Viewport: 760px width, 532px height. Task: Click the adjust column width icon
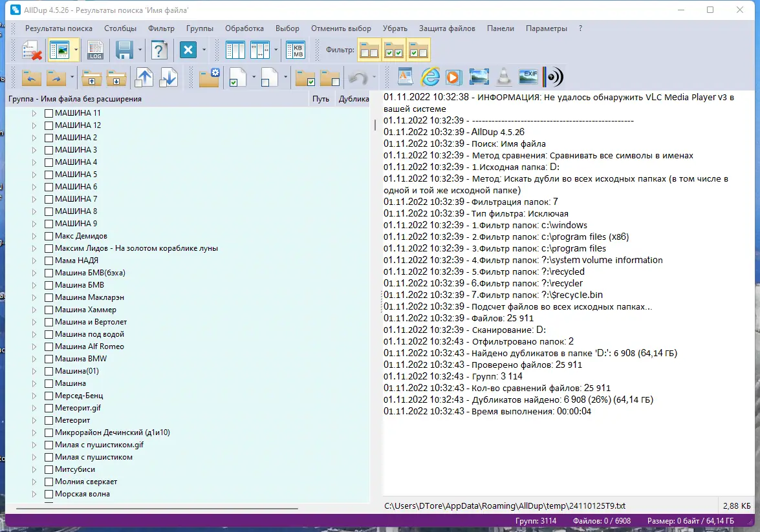(x=260, y=50)
